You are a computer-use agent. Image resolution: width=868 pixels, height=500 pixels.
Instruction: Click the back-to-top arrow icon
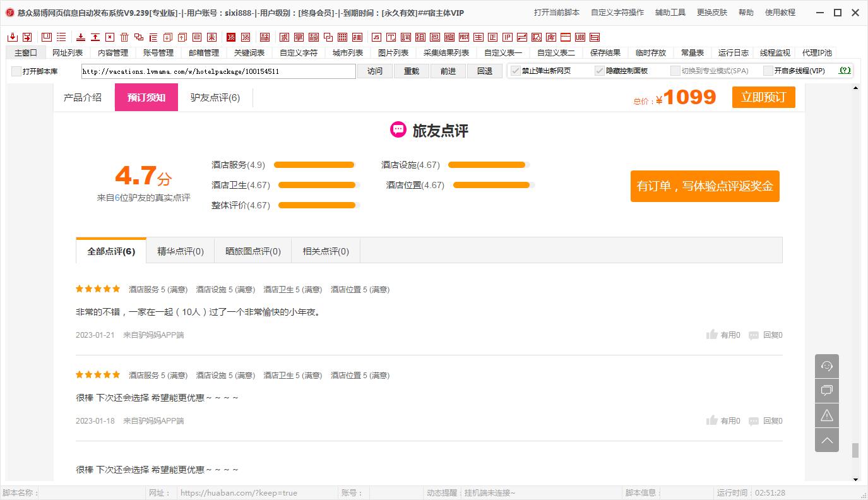coord(827,440)
